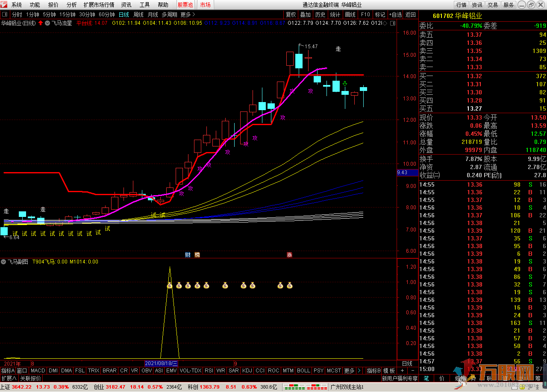The height and width of the screenshot is (392, 547).
Task: Open the 扩展市场行情 menu
Action: (x=99, y=5)
